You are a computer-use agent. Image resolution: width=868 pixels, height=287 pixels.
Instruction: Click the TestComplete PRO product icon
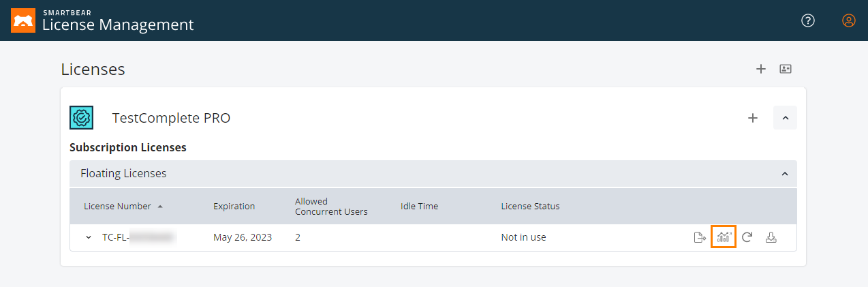(x=82, y=117)
